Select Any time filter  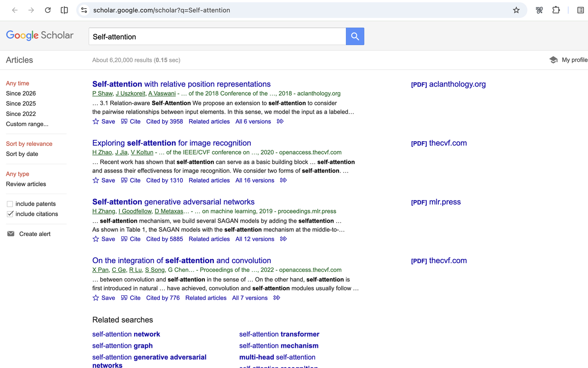point(17,83)
